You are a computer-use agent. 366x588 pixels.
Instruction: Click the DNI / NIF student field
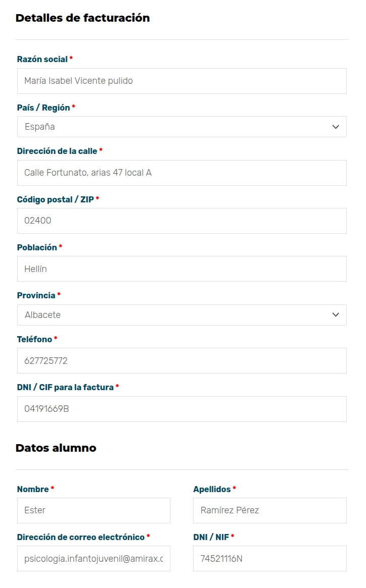pyautogui.click(x=270, y=559)
